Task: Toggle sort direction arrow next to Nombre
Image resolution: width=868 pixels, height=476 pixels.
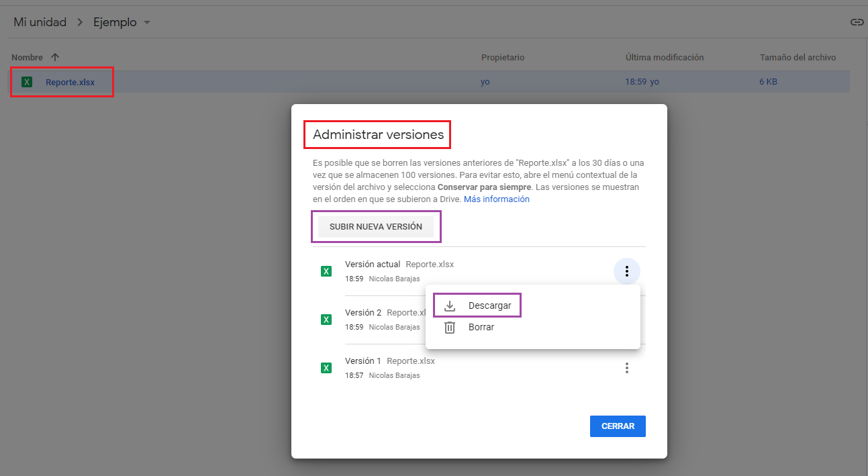Action: tap(55, 58)
